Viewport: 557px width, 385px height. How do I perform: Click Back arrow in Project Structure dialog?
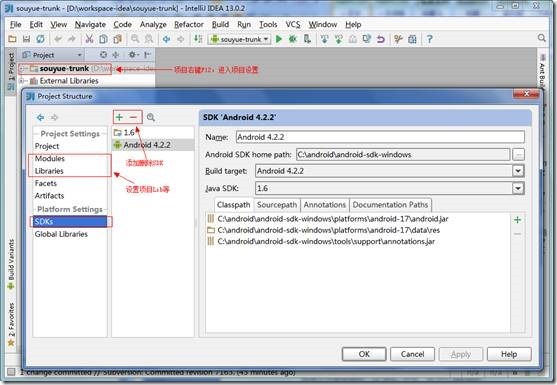[40, 117]
